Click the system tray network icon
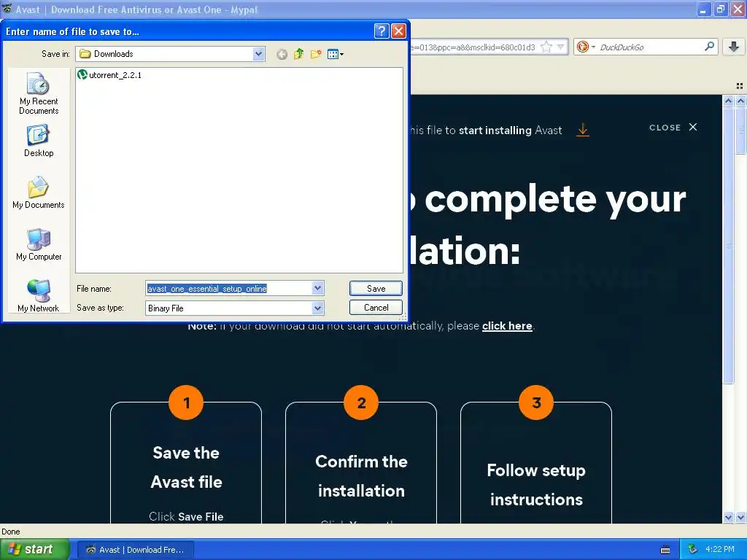This screenshot has width=747, height=560. pos(693,550)
